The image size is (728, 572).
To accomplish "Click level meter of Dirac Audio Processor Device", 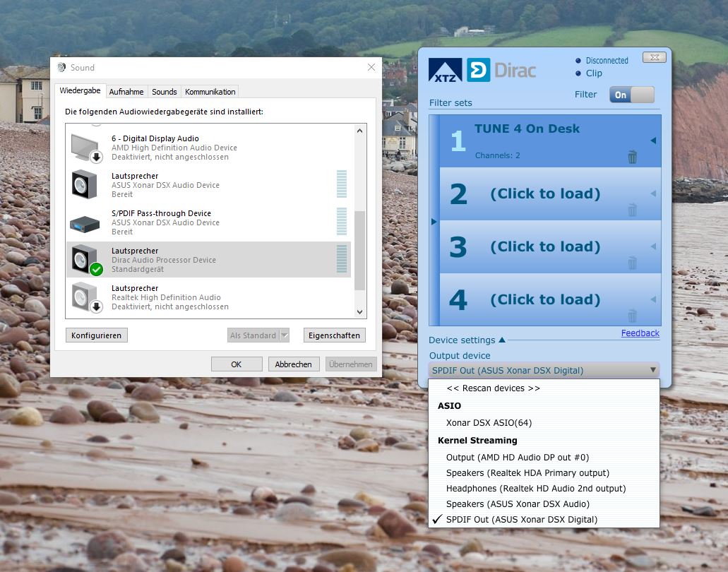I will coord(341,259).
